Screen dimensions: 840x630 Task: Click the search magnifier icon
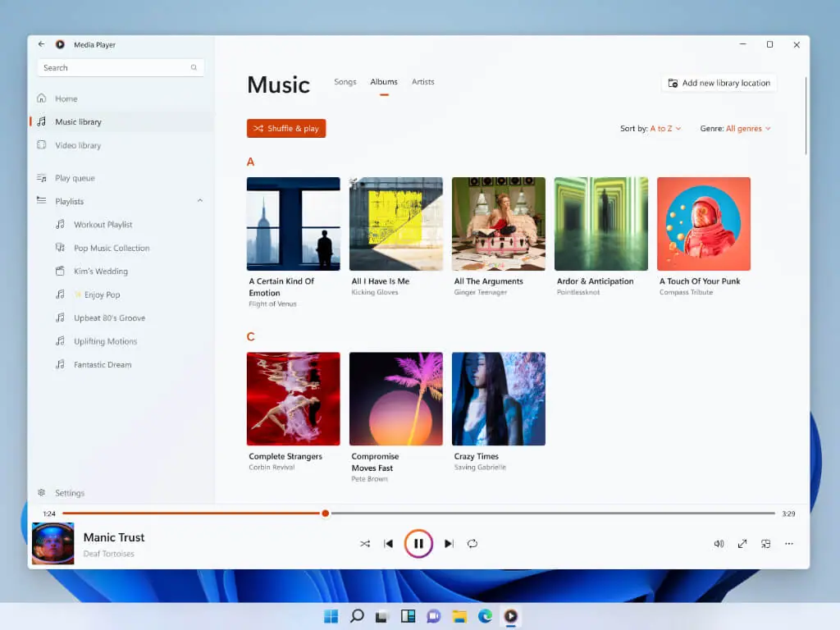pos(194,67)
